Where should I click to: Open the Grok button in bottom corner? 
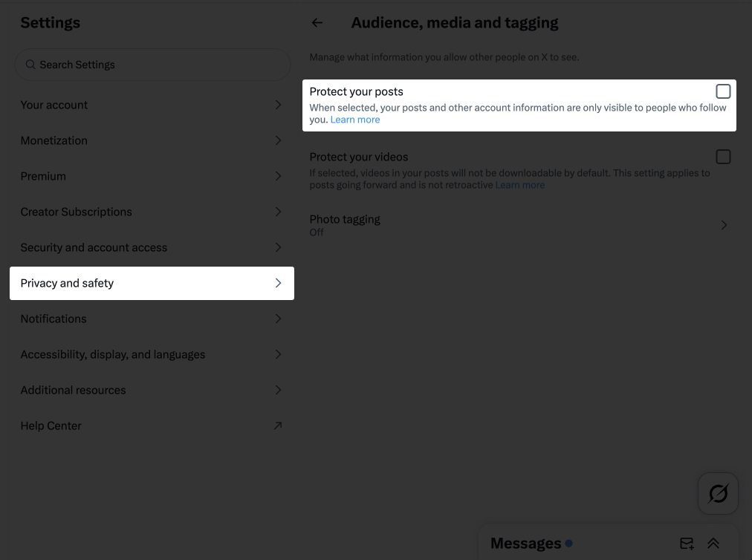pyautogui.click(x=718, y=493)
